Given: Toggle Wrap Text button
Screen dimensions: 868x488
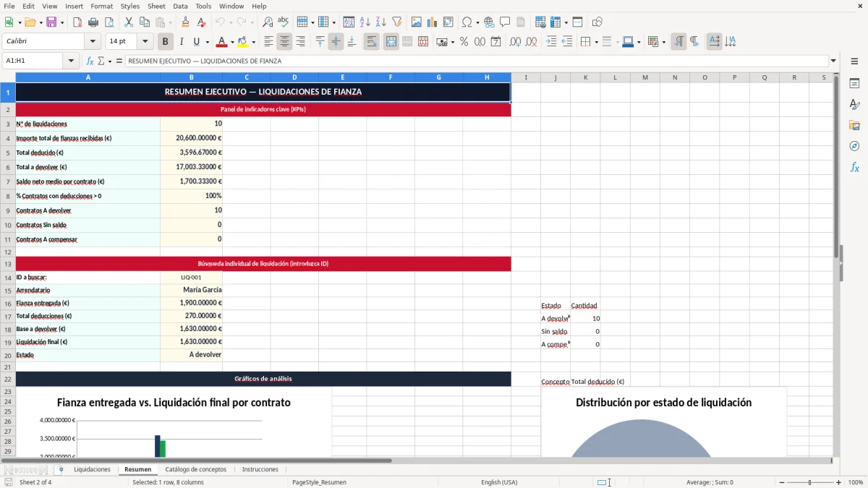Looking at the screenshot, I should [371, 42].
